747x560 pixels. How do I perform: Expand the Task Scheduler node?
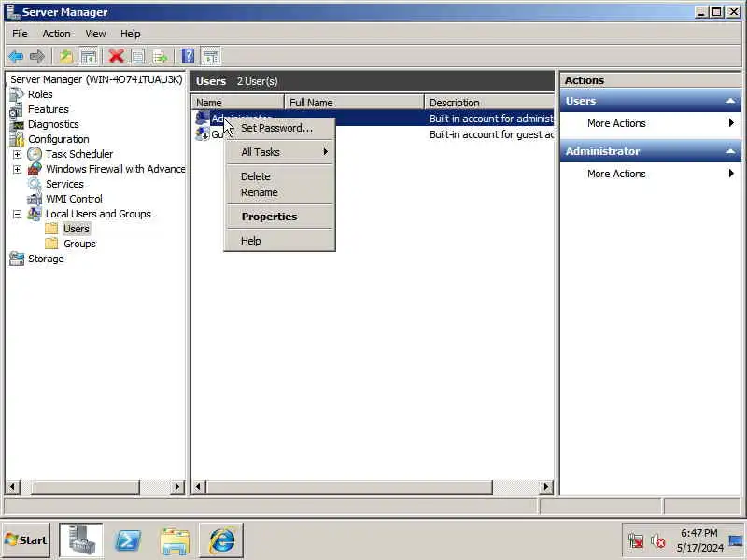[17, 154]
